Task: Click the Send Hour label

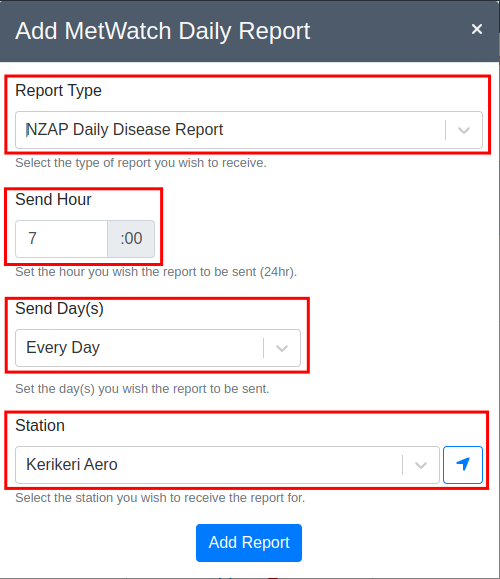Action: click(53, 199)
